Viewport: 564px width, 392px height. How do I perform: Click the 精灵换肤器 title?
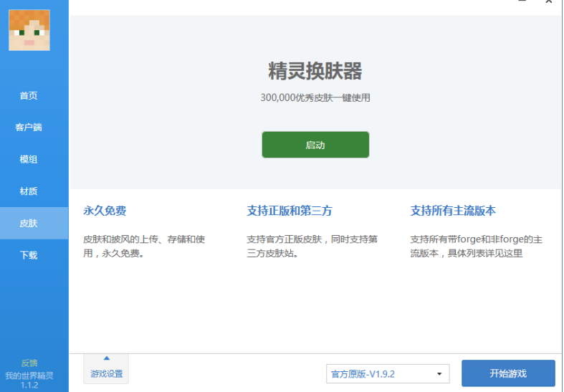click(x=315, y=72)
